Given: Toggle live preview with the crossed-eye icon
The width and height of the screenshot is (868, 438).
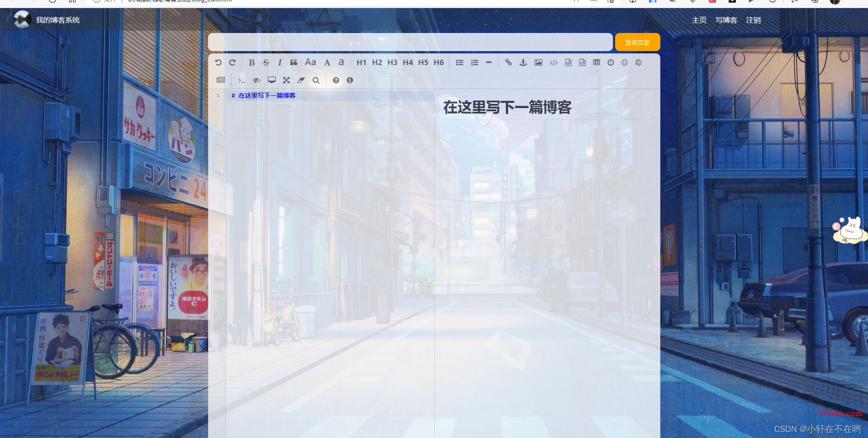Looking at the screenshot, I should (x=256, y=80).
